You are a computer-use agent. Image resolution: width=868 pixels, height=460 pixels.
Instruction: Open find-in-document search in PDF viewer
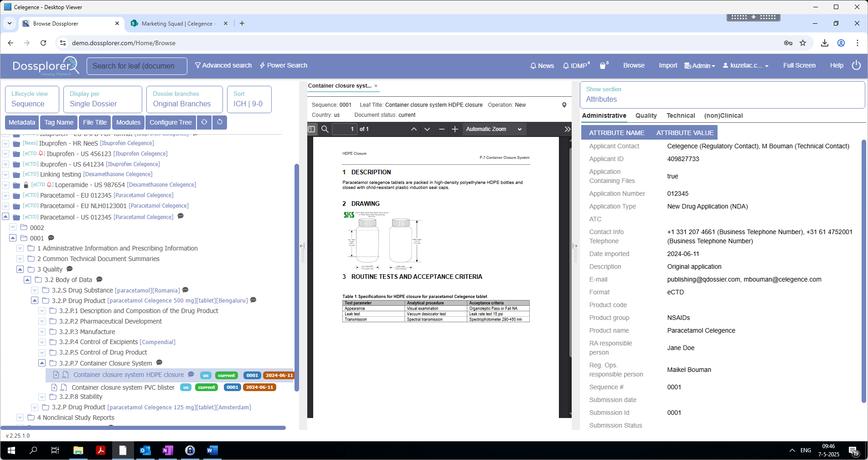[325, 129]
